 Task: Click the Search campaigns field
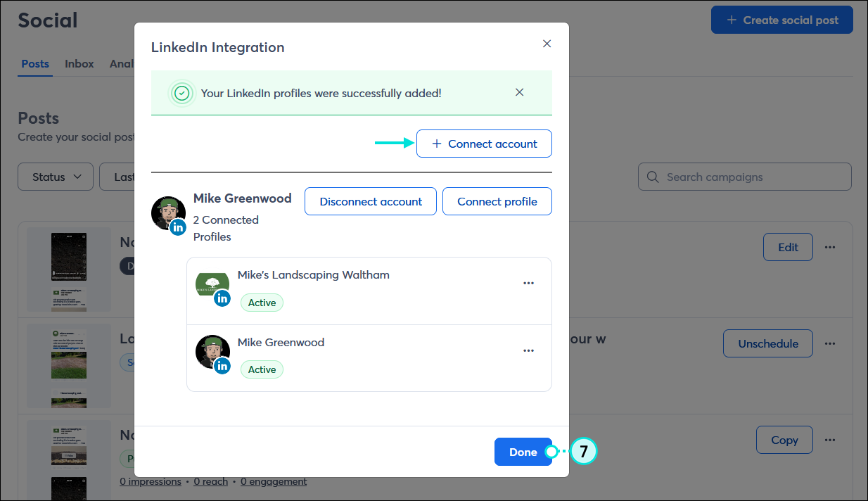coord(745,177)
